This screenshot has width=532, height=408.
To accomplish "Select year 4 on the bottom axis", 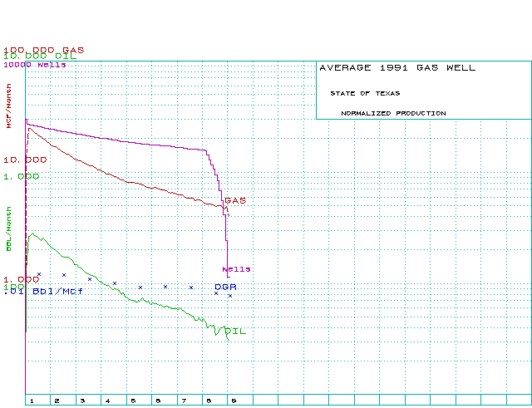I will tap(107, 401).
